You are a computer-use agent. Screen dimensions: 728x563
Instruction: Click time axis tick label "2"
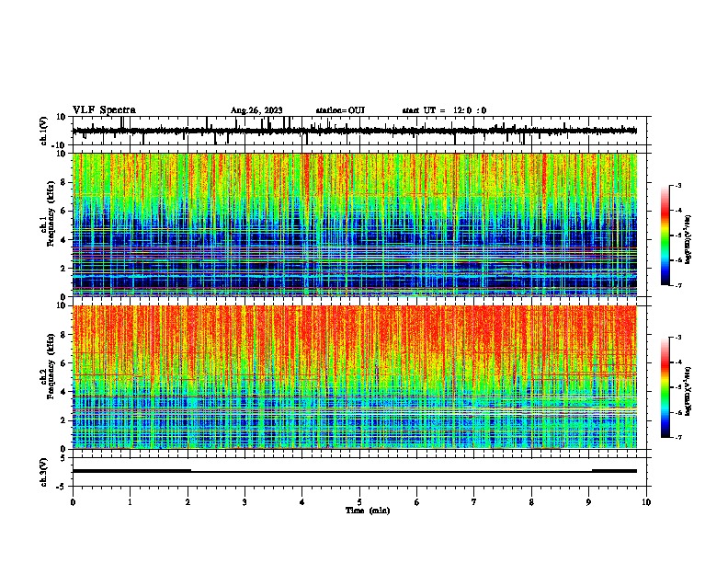188,502
